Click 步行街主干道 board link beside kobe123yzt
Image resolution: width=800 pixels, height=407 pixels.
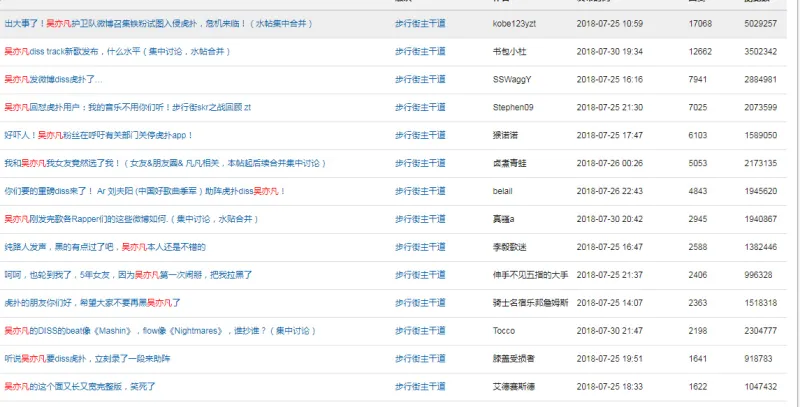click(x=419, y=22)
